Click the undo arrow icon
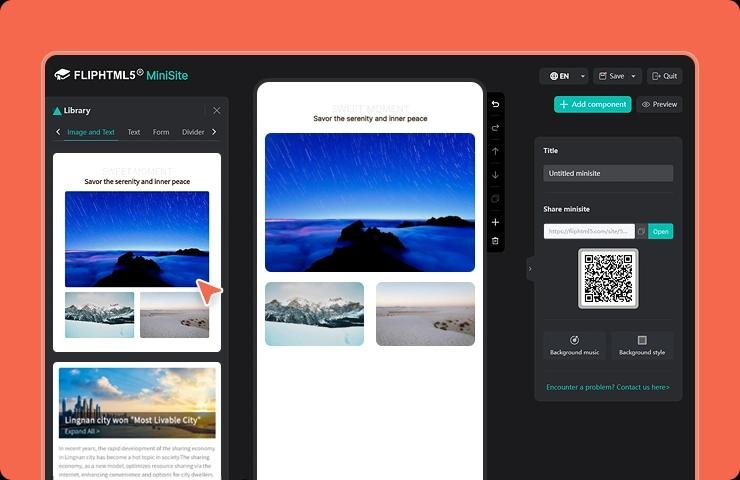The height and width of the screenshot is (480, 740). [x=495, y=104]
